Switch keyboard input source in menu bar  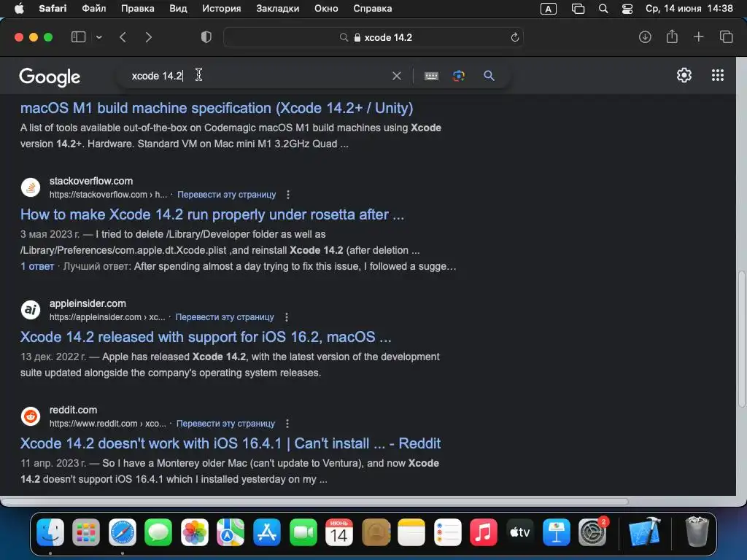549,9
